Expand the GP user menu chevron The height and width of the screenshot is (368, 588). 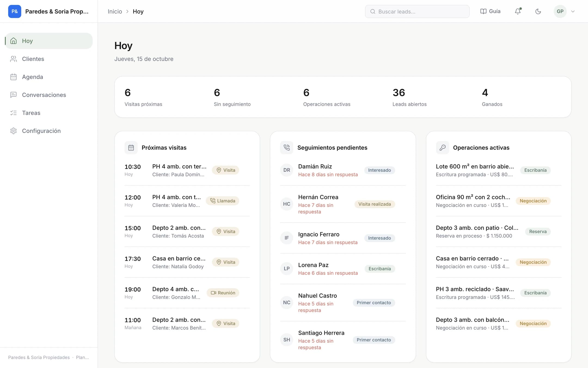coord(573,11)
